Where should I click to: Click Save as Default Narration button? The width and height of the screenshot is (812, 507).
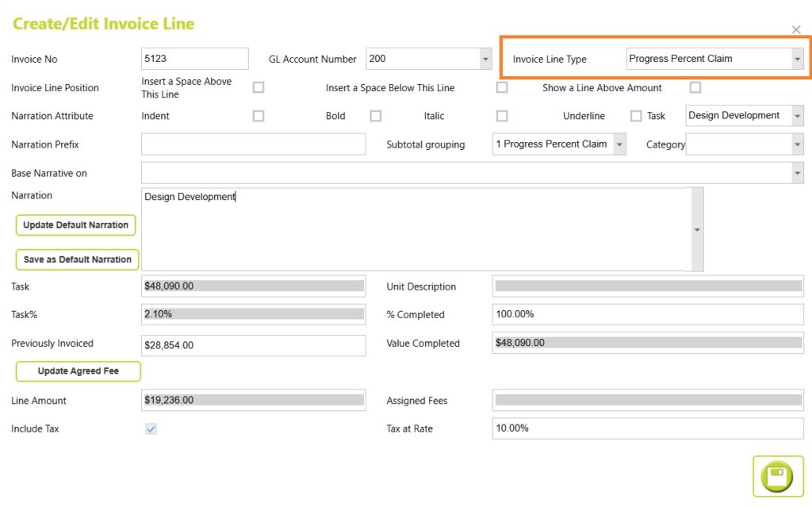pos(78,259)
